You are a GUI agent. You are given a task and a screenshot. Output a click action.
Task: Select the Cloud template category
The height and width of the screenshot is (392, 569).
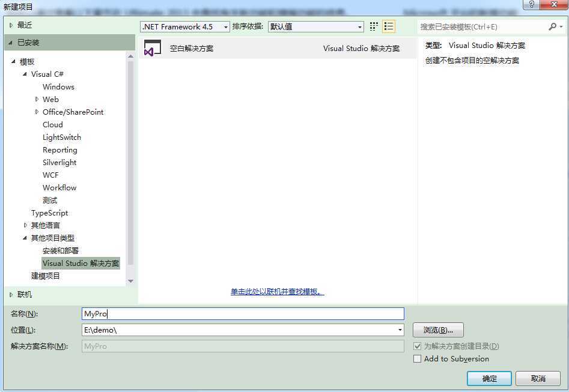pos(53,124)
